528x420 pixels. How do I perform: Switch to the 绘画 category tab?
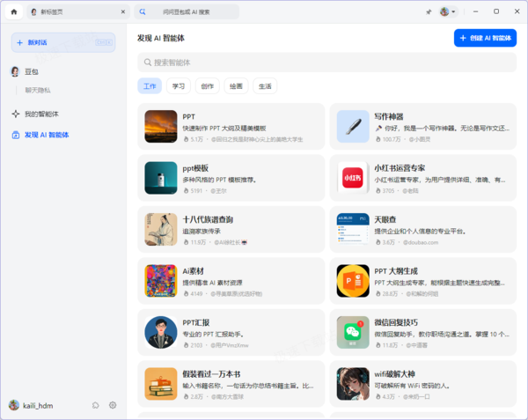(x=236, y=86)
